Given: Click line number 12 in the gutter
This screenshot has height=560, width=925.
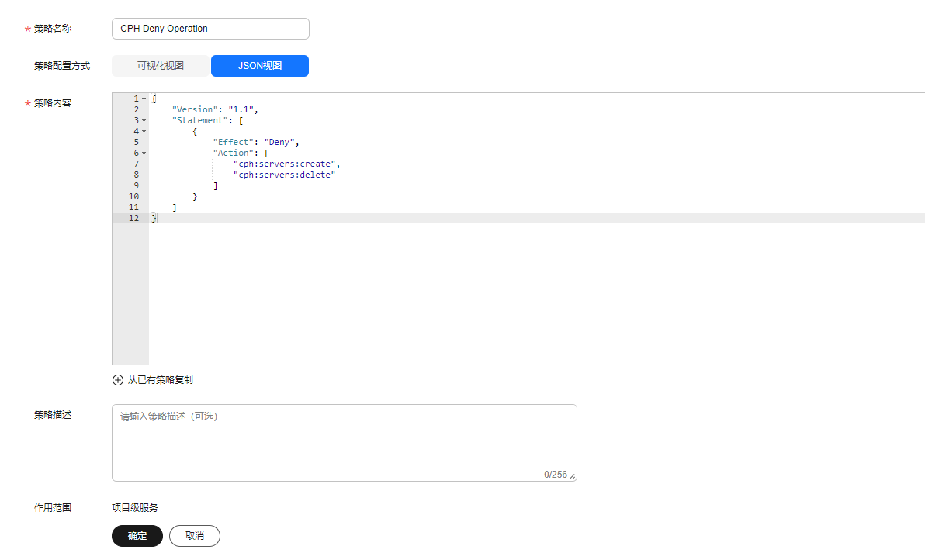Looking at the screenshot, I should click(x=134, y=218).
